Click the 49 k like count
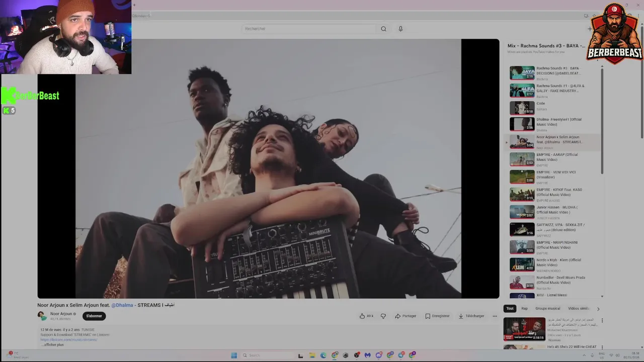 (370, 316)
